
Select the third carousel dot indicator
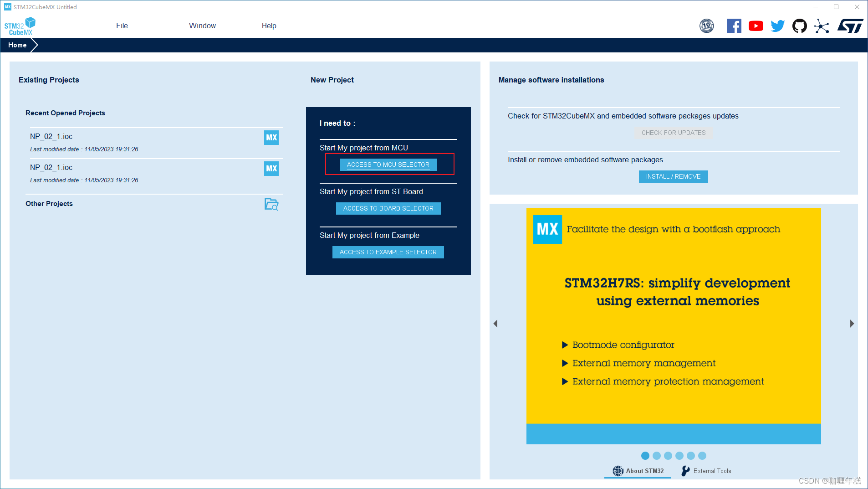668,456
